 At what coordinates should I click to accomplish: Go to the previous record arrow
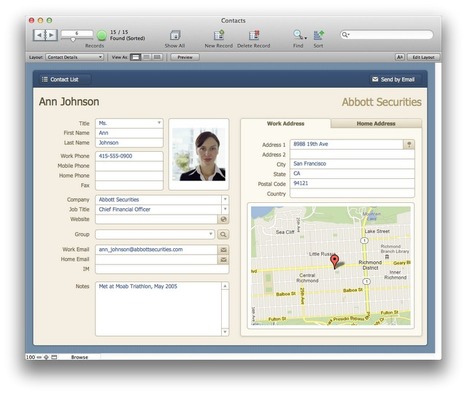coord(39,35)
